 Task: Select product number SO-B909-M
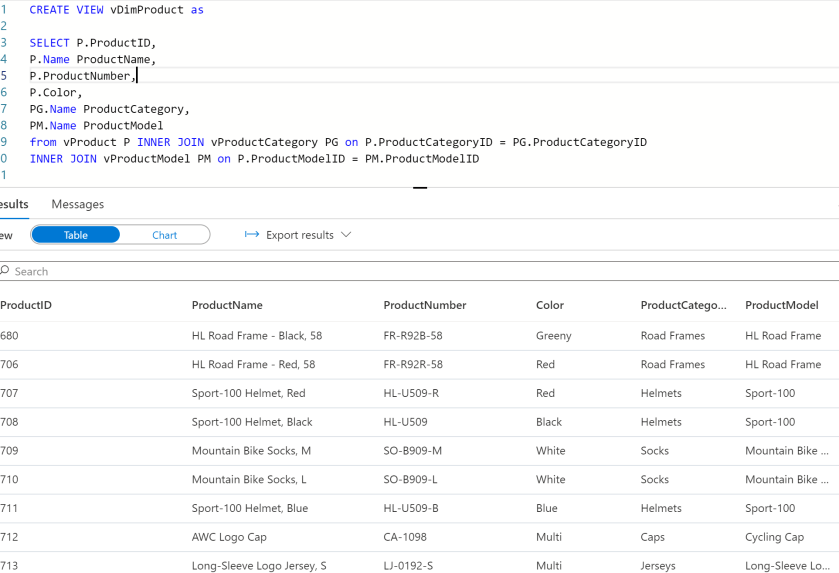(413, 451)
